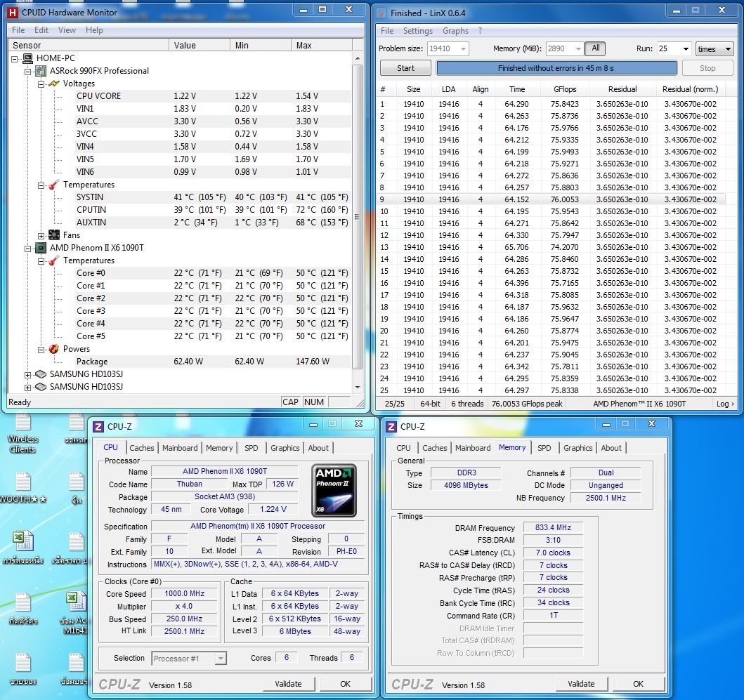The width and height of the screenshot is (744, 700).
Task: Click the Powers flame icon
Action: [x=54, y=349]
